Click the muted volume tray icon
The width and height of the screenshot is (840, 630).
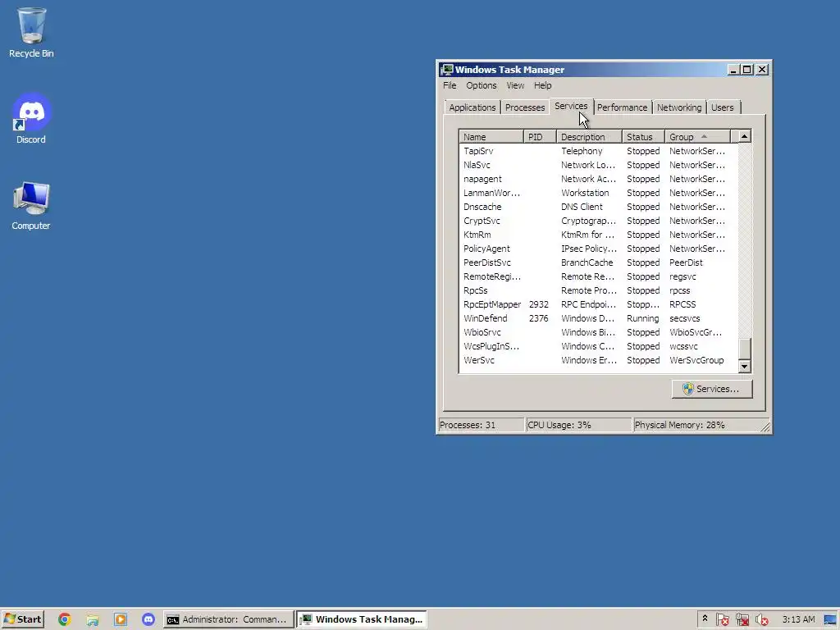(762, 619)
